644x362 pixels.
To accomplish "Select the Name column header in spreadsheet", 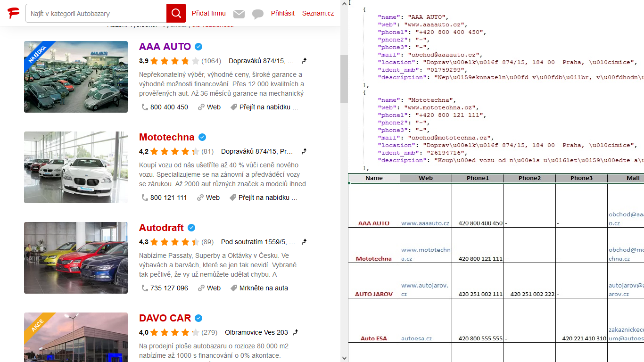I will tap(374, 178).
